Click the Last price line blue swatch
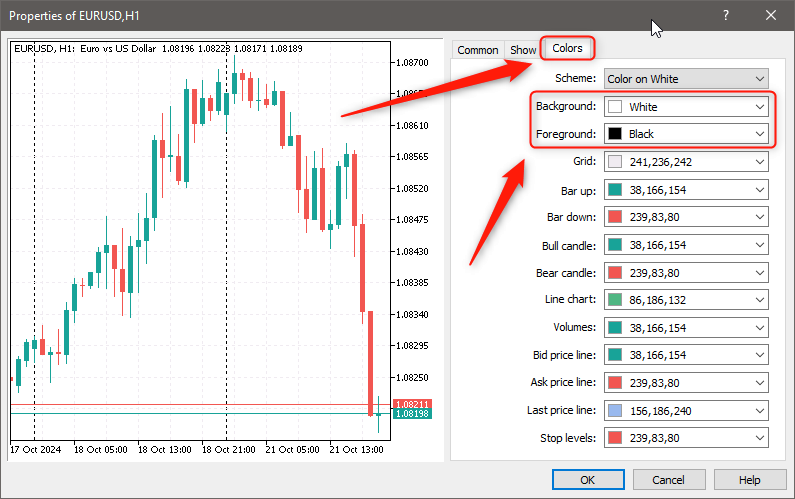 click(615, 411)
